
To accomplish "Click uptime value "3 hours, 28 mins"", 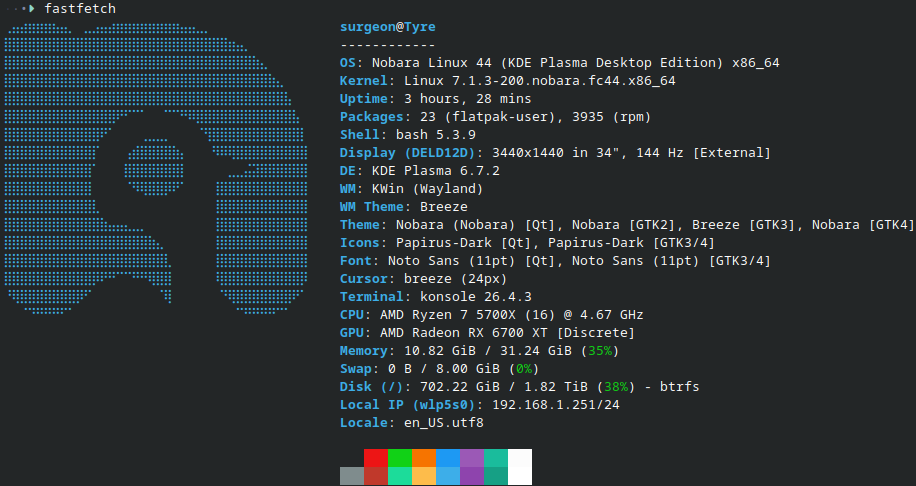I will [x=468, y=99].
